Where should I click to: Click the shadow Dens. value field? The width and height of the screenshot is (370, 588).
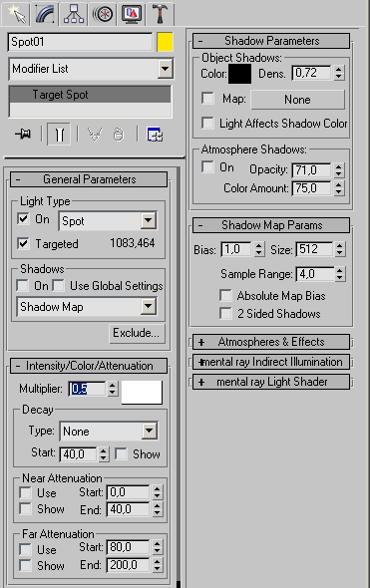[x=312, y=73]
